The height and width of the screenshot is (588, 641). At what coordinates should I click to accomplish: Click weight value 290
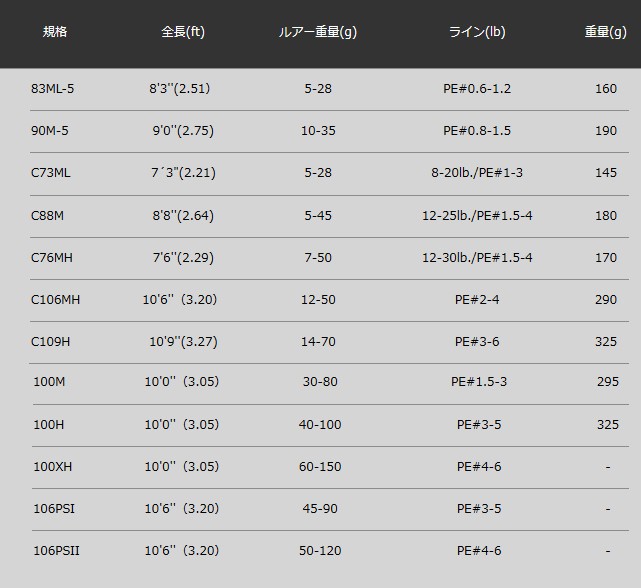click(x=606, y=300)
